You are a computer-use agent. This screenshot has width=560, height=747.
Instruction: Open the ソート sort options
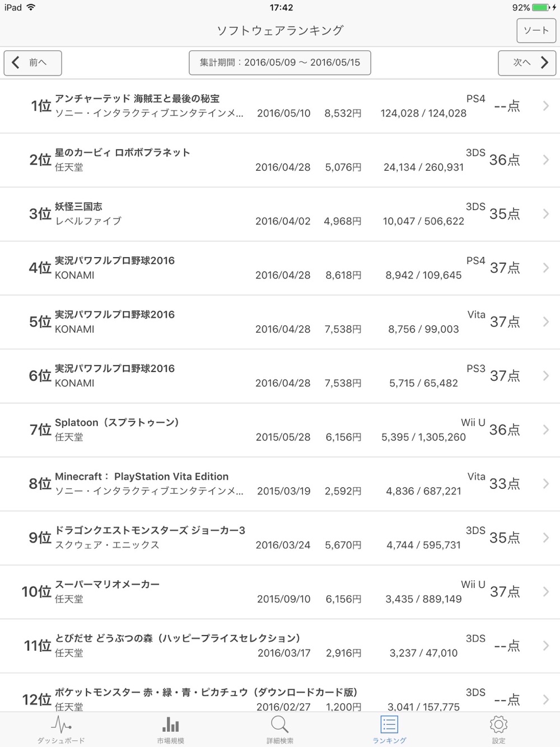536,30
